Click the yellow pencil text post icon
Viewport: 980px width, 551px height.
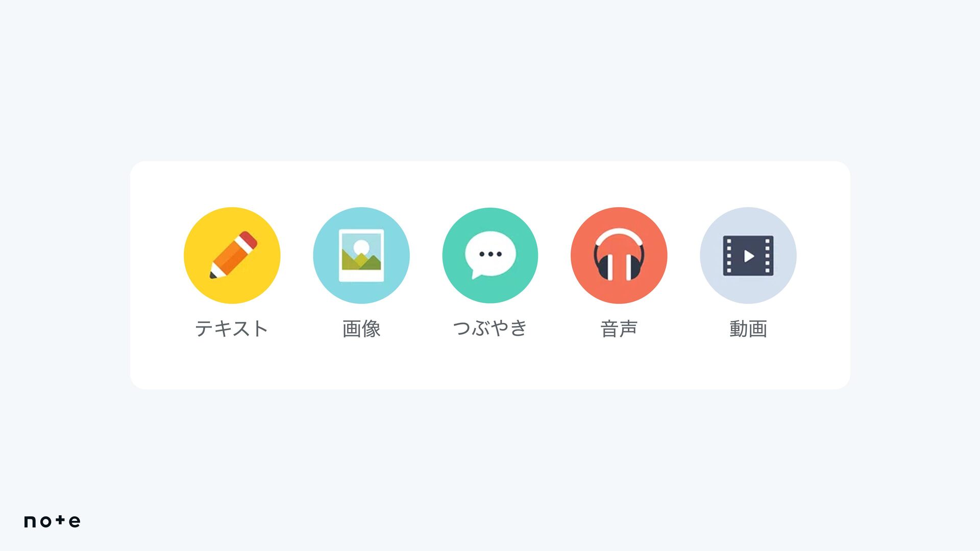[232, 255]
